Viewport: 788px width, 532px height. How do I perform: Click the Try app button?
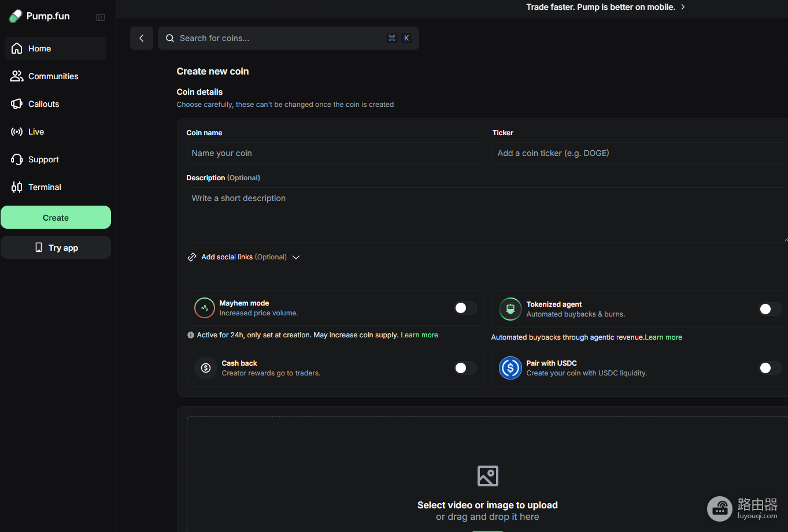click(56, 247)
